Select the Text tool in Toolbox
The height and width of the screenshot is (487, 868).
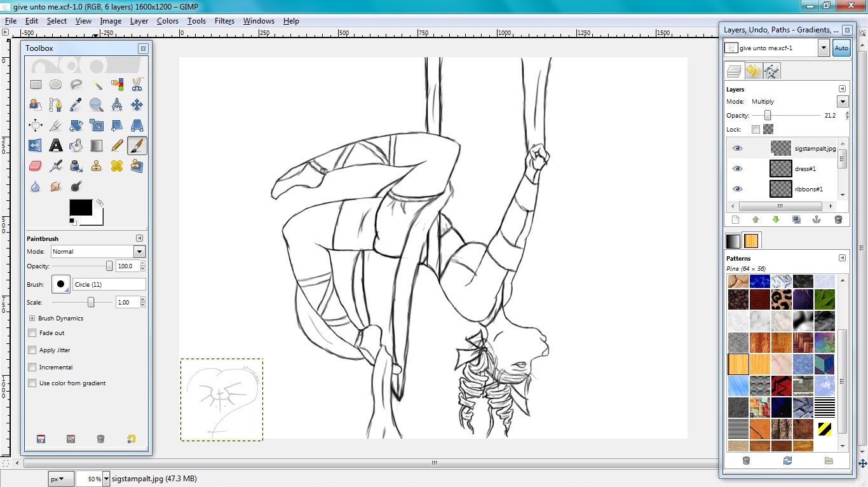point(56,146)
